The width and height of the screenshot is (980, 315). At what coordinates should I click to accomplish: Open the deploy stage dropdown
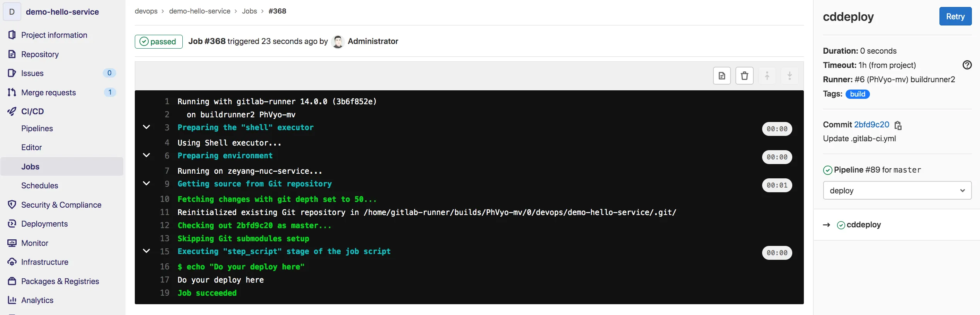point(897,191)
